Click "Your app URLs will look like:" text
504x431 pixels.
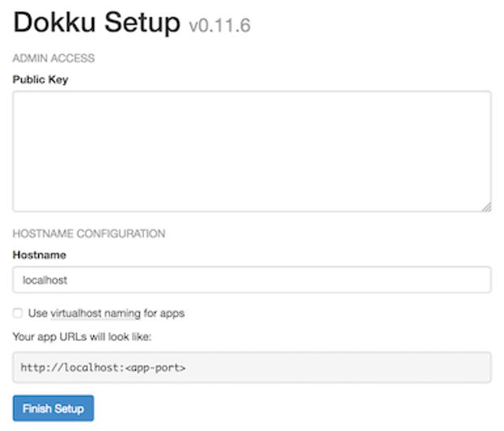[x=81, y=336]
